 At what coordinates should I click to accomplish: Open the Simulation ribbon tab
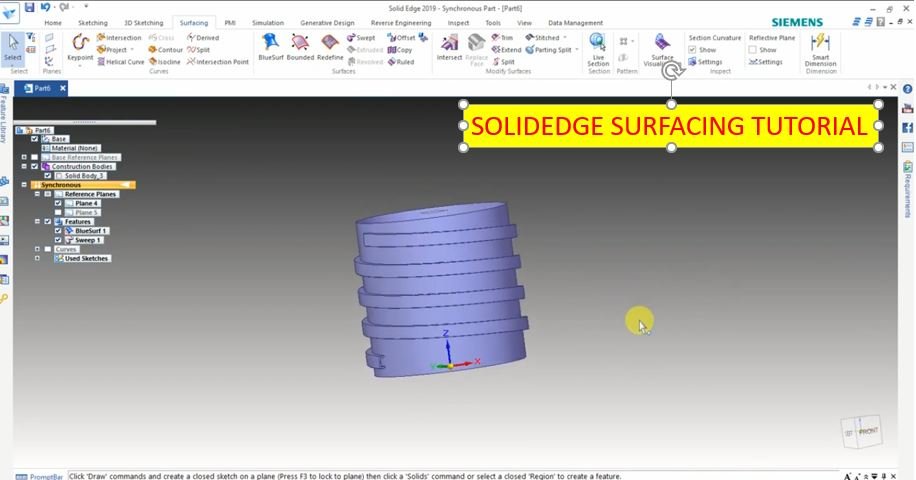267,22
